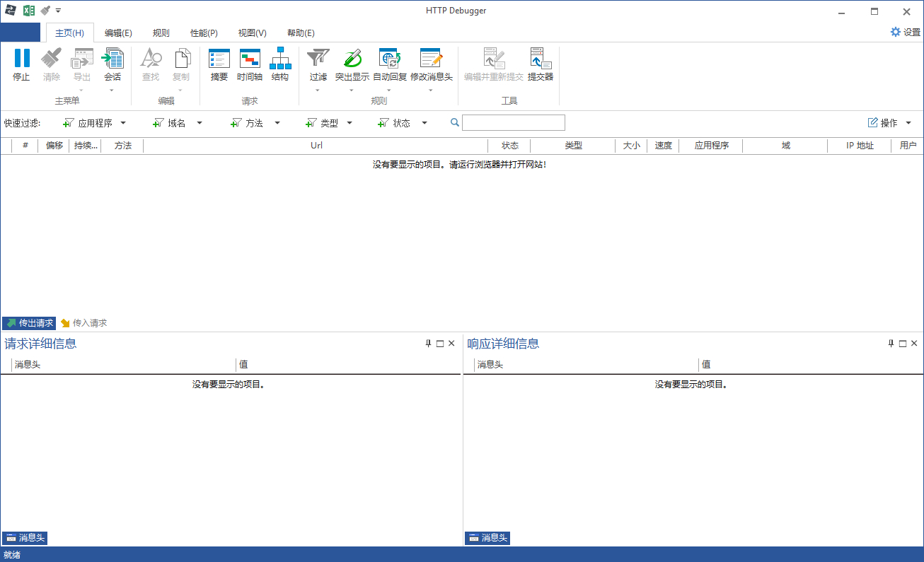The image size is (924, 562).
Task: Expand the 突出显示 dropdown arrow
Action: [351, 90]
